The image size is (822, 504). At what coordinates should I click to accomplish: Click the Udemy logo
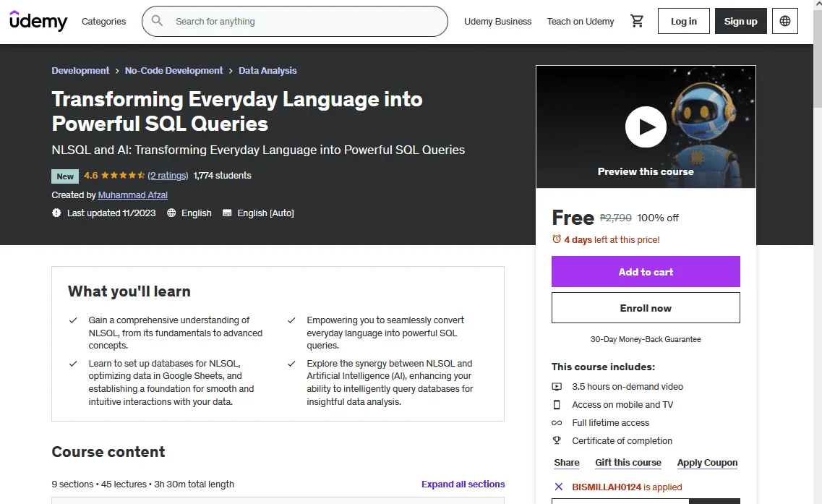pyautogui.click(x=38, y=21)
